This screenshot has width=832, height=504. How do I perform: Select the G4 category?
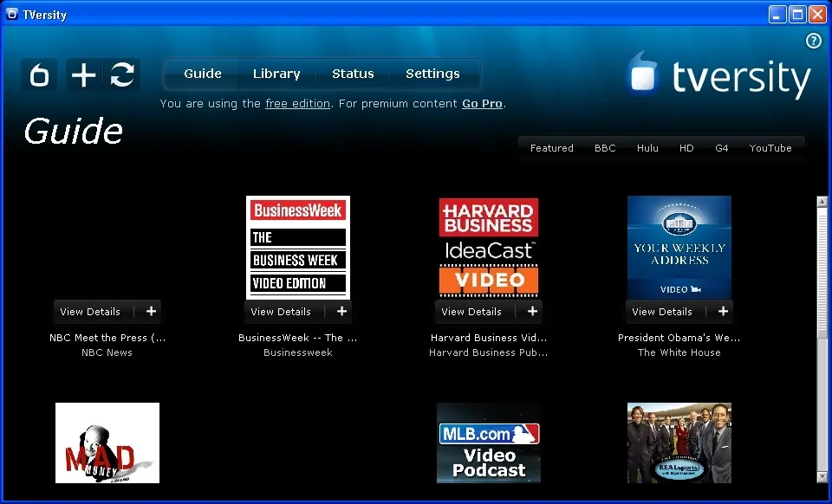(x=722, y=148)
